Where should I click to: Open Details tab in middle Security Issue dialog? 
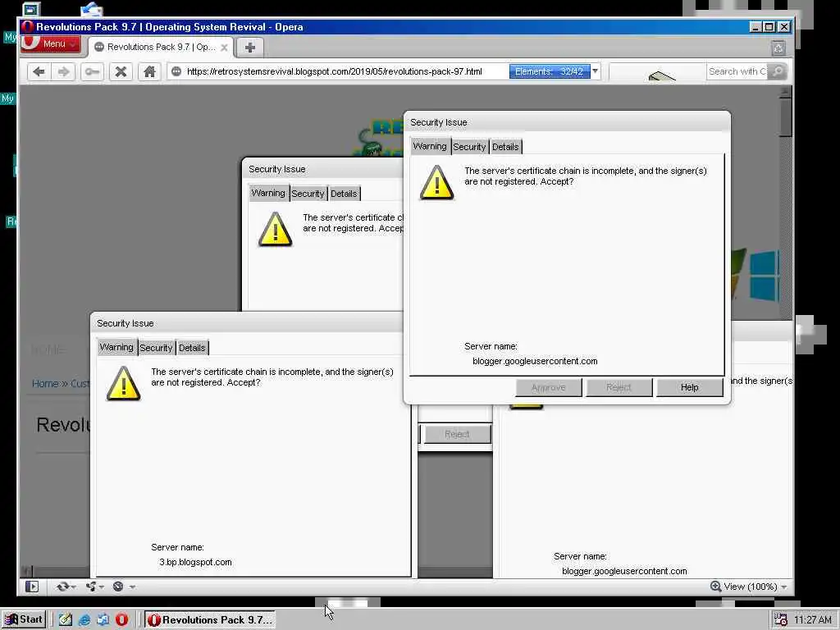click(x=344, y=194)
